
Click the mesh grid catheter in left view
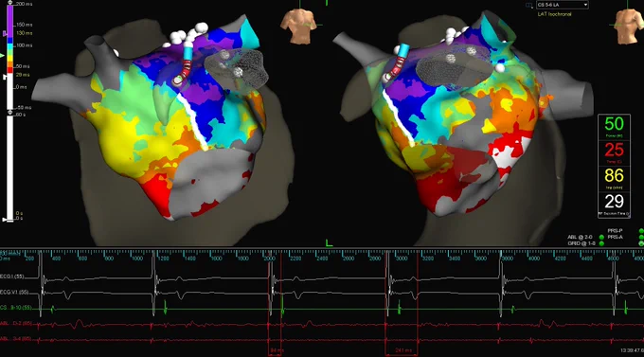[x=236, y=68]
